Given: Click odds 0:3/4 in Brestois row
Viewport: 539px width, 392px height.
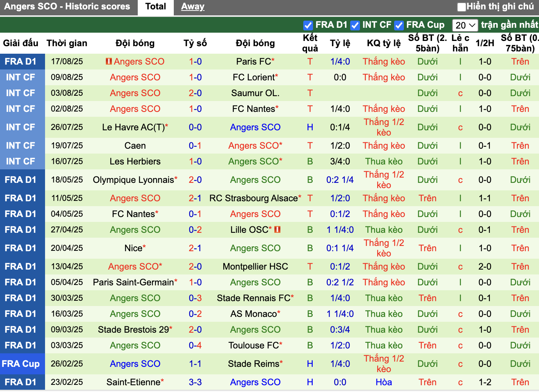Looking at the screenshot, I should click(x=340, y=330).
